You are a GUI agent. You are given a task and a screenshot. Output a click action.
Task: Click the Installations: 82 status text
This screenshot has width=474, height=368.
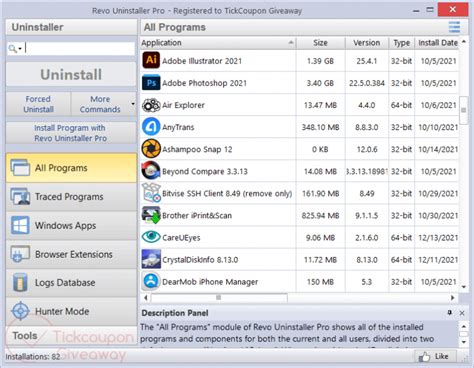tap(33, 357)
